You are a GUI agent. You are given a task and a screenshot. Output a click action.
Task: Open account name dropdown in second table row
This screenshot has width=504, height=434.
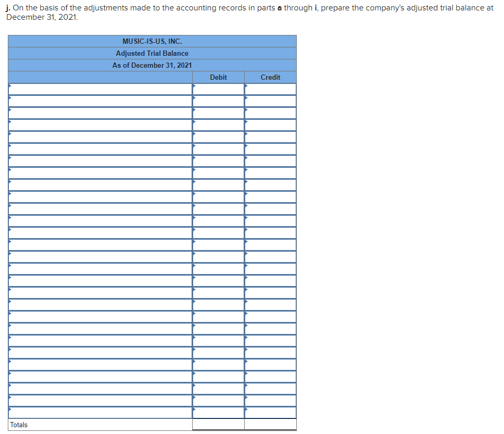click(x=100, y=101)
